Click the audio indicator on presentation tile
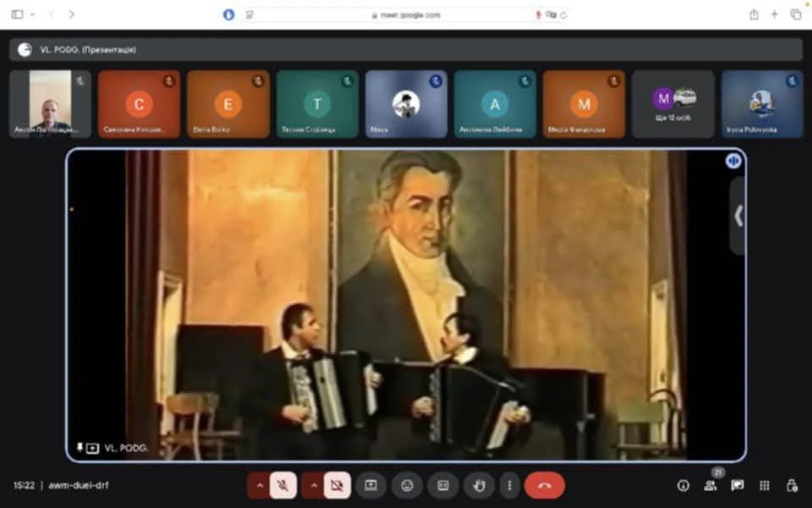 [x=732, y=161]
